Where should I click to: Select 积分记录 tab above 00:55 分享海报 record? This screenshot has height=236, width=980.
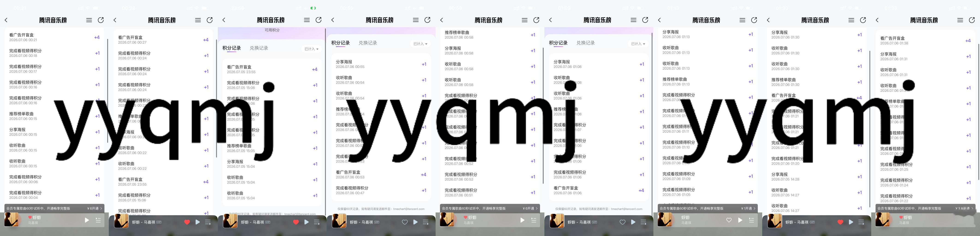click(340, 43)
